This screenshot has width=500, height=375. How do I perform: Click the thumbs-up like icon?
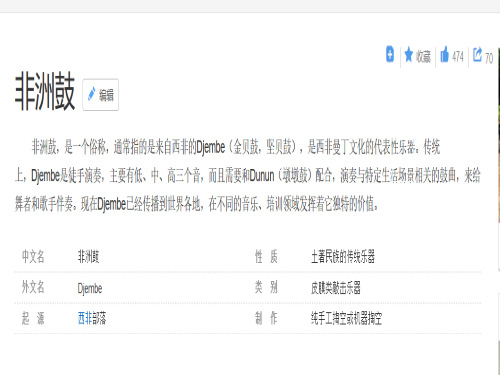[x=444, y=54]
